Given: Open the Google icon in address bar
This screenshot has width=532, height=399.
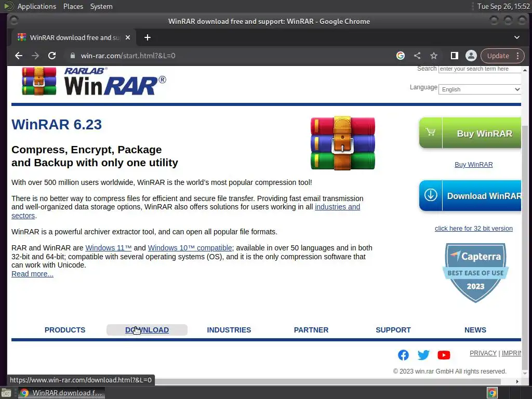Looking at the screenshot, I should (x=401, y=56).
